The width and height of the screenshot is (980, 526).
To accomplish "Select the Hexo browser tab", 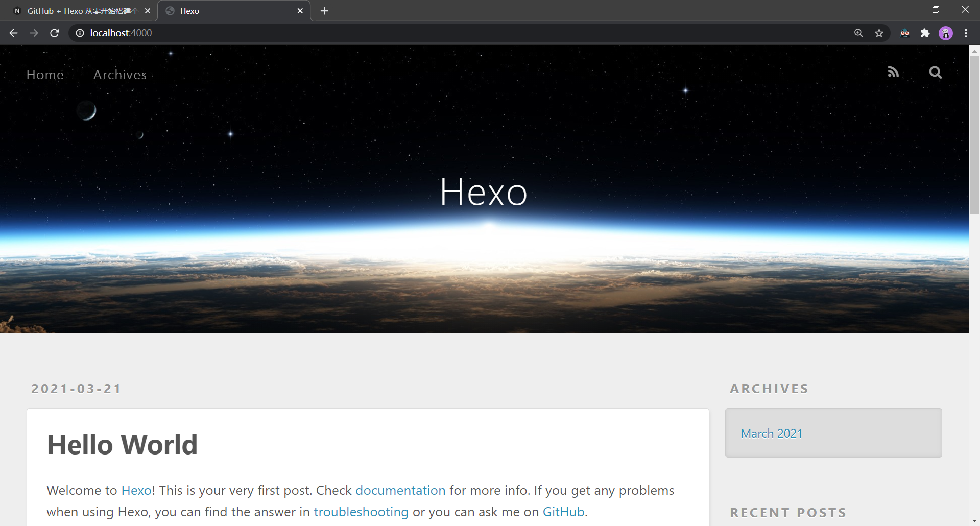I will [x=234, y=11].
